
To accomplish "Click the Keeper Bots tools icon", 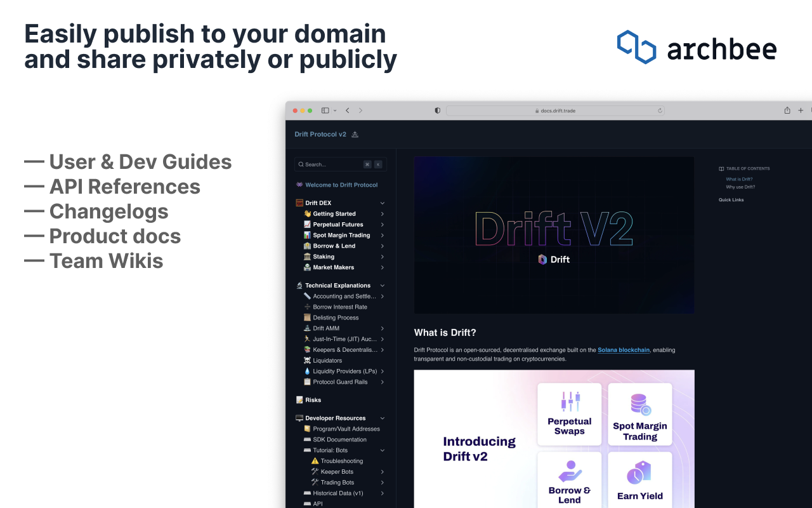I will pyautogui.click(x=315, y=472).
